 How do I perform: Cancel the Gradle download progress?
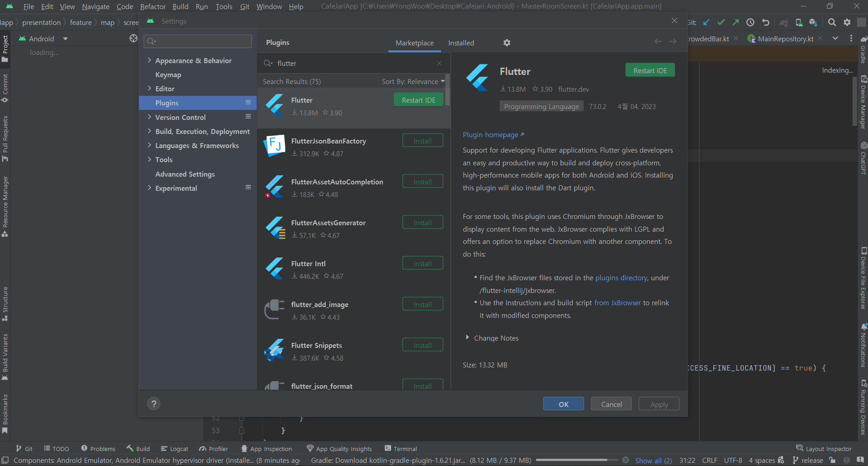pyautogui.click(x=625, y=460)
